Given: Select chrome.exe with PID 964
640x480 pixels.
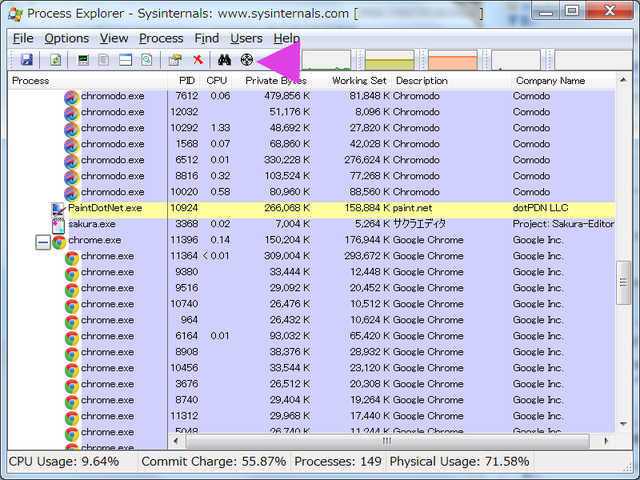Looking at the screenshot, I should 312,320.
